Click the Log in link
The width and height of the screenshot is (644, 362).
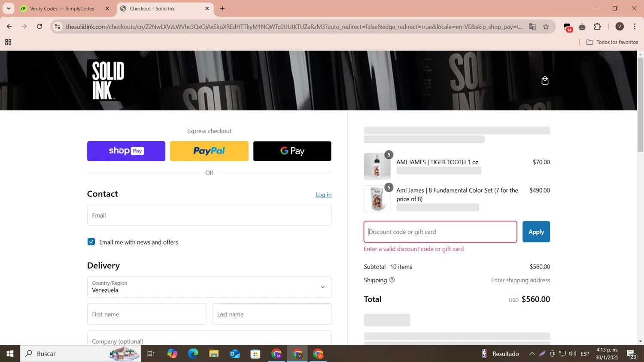(x=323, y=195)
